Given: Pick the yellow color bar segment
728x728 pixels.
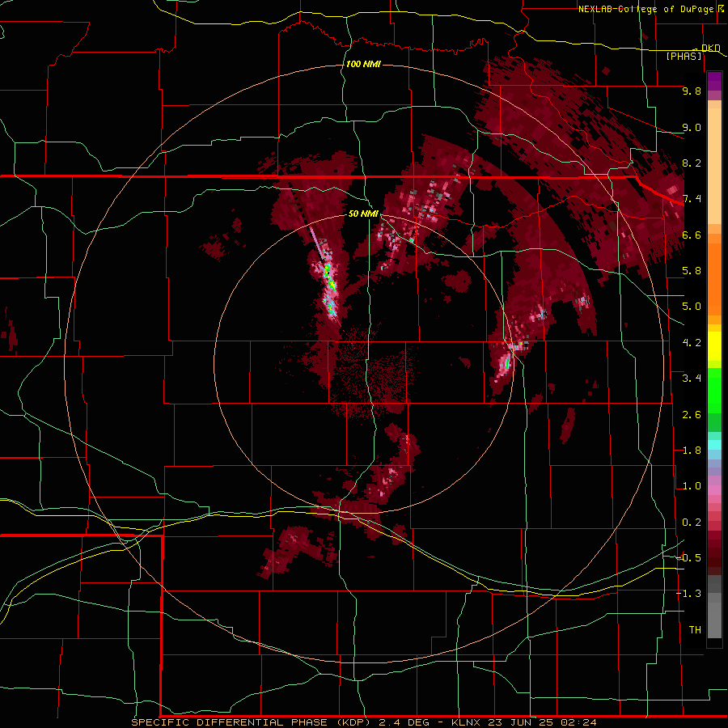Looking at the screenshot, I should (714, 346).
